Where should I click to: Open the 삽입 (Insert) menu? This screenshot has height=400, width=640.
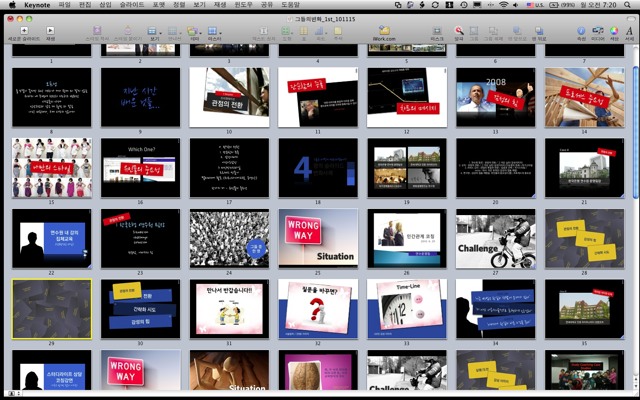[105, 5]
